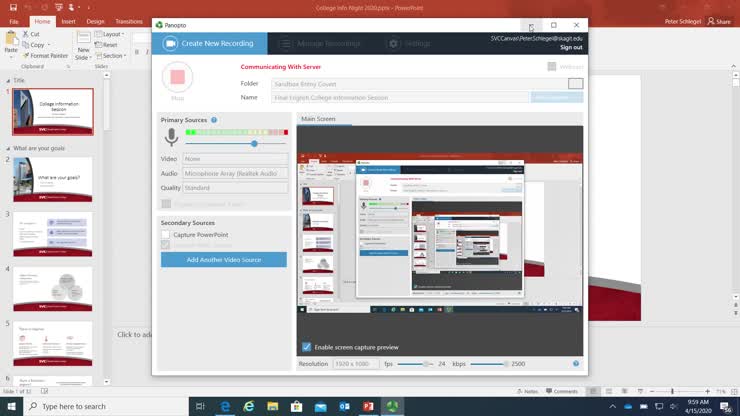Switch to the Panopto Settings tab
The image size is (740, 416).
click(x=410, y=43)
